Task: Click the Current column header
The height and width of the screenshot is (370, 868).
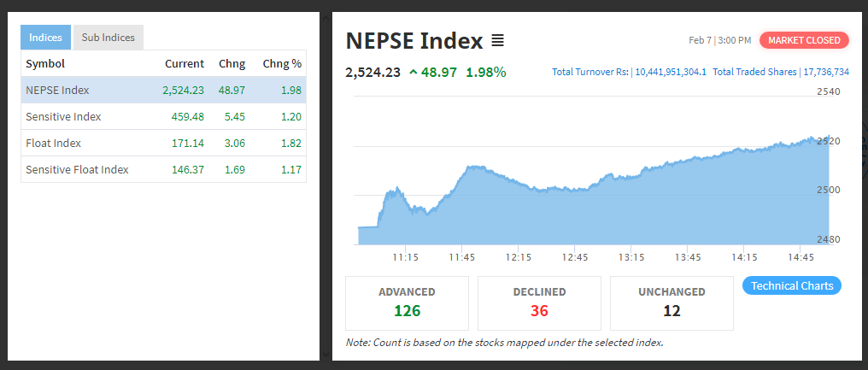Action: click(185, 64)
